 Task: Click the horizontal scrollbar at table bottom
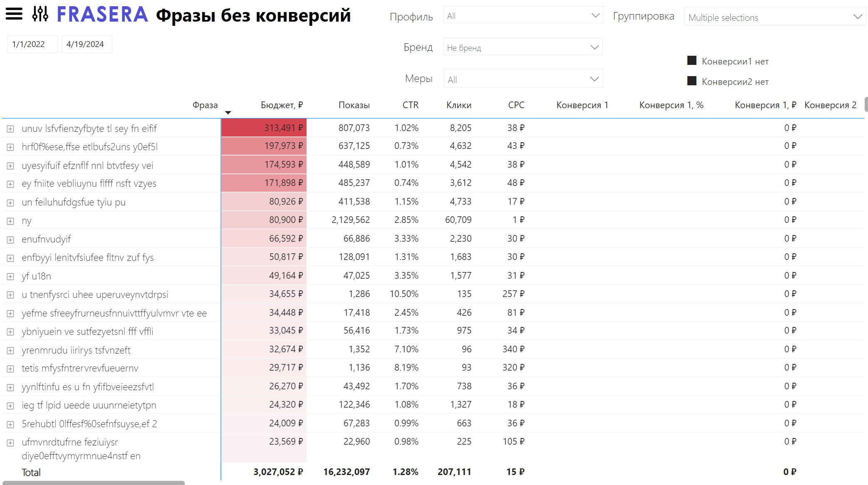tap(94, 483)
